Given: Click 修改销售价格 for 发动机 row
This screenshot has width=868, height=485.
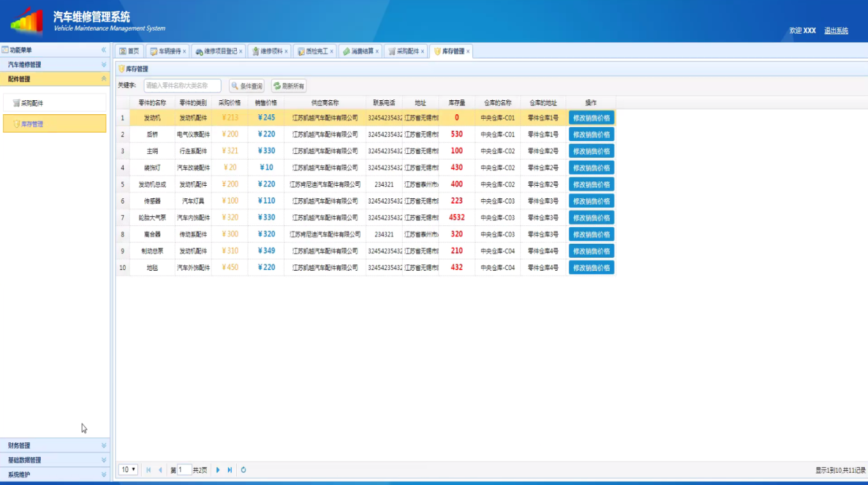Looking at the screenshot, I should tap(592, 118).
